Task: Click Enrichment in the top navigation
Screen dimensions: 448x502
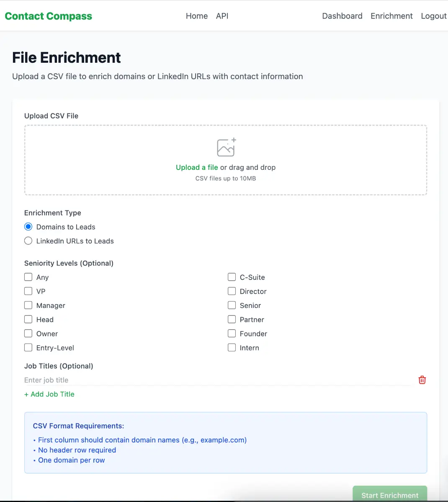Action: pyautogui.click(x=391, y=16)
